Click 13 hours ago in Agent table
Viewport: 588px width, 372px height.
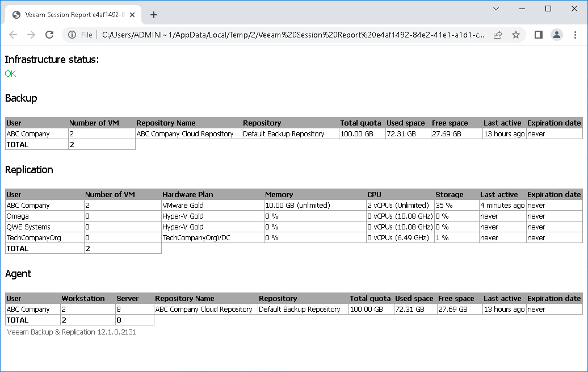[x=504, y=310]
